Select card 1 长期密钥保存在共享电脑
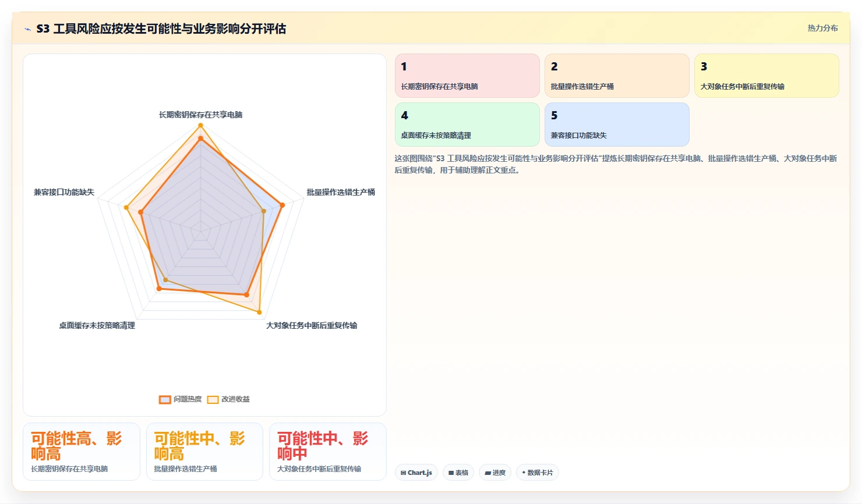Viewport: 862px width, 504px height. (467, 76)
